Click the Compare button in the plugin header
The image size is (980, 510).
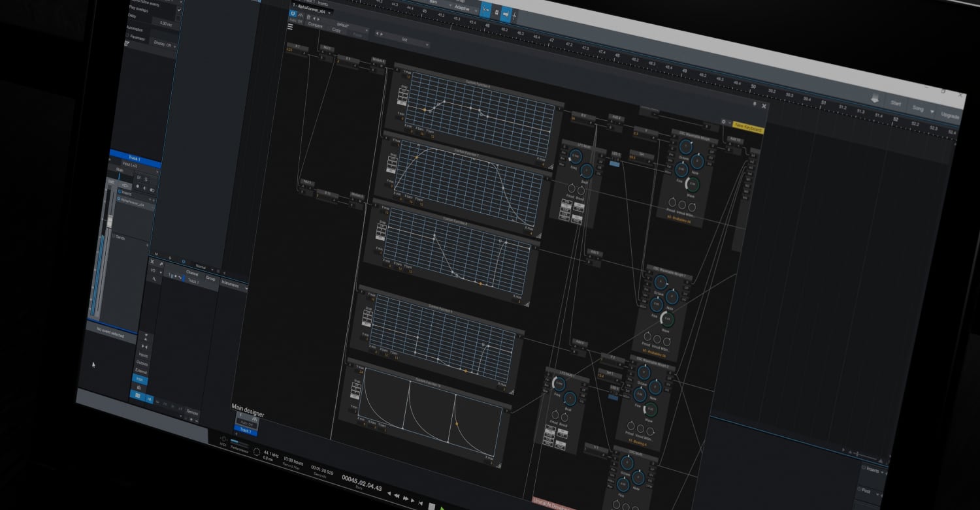(x=315, y=25)
